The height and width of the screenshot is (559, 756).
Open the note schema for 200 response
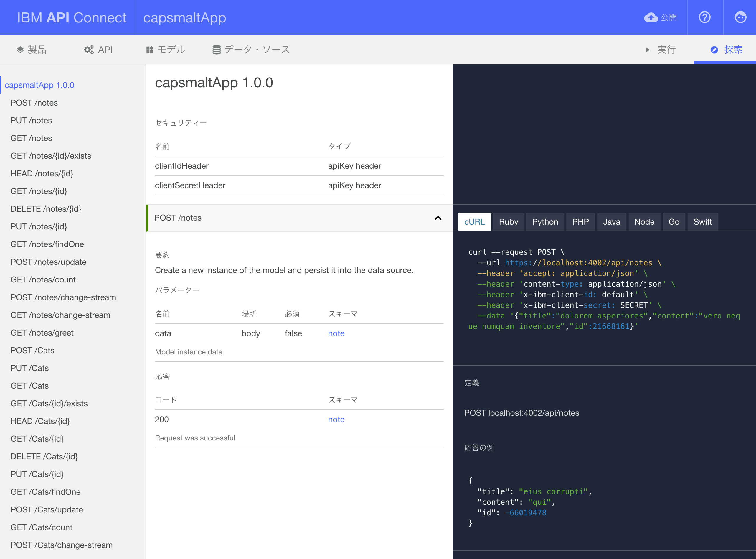point(336,419)
